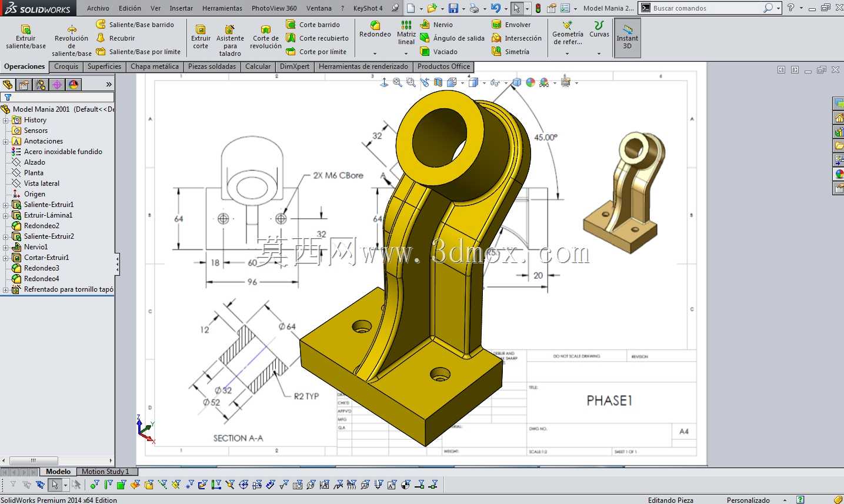
Task: Toggle the Instant 3D button
Action: [x=628, y=38]
